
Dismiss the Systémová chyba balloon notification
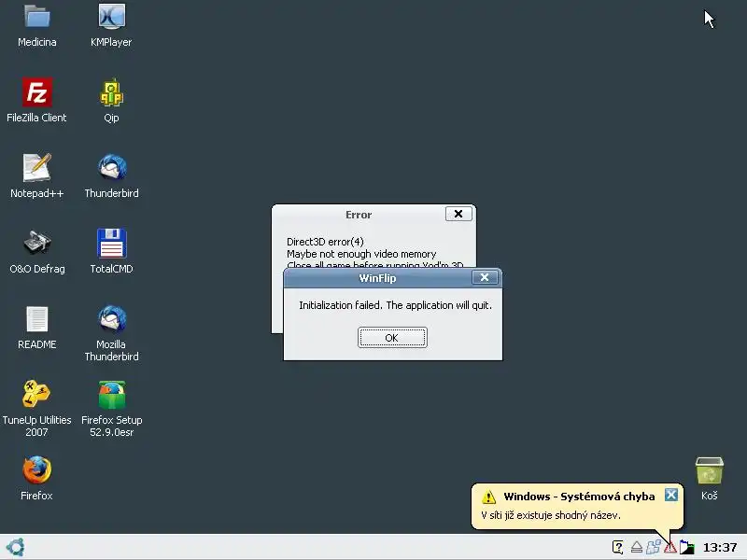tap(671, 495)
